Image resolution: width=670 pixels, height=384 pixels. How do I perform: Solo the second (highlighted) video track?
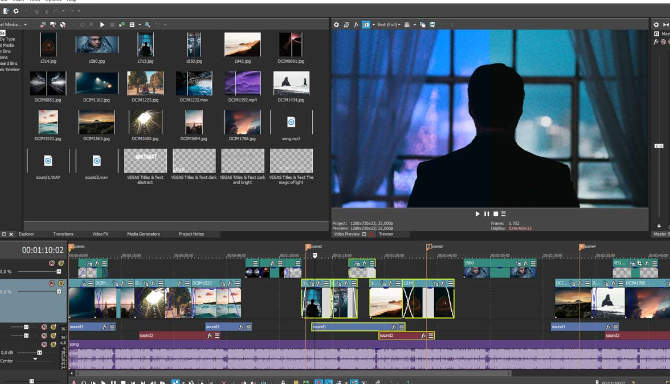[61, 283]
